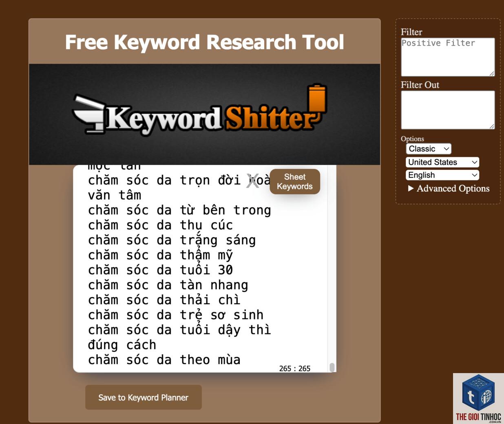Click keyword 'chăm sóc da thải chì'
Screen dimensions: 504x424
[164, 300]
